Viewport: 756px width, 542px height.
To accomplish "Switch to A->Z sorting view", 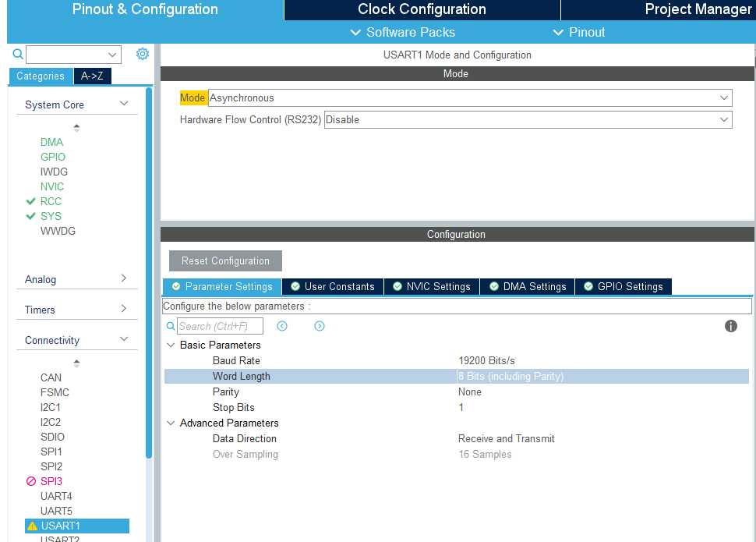I will click(92, 76).
